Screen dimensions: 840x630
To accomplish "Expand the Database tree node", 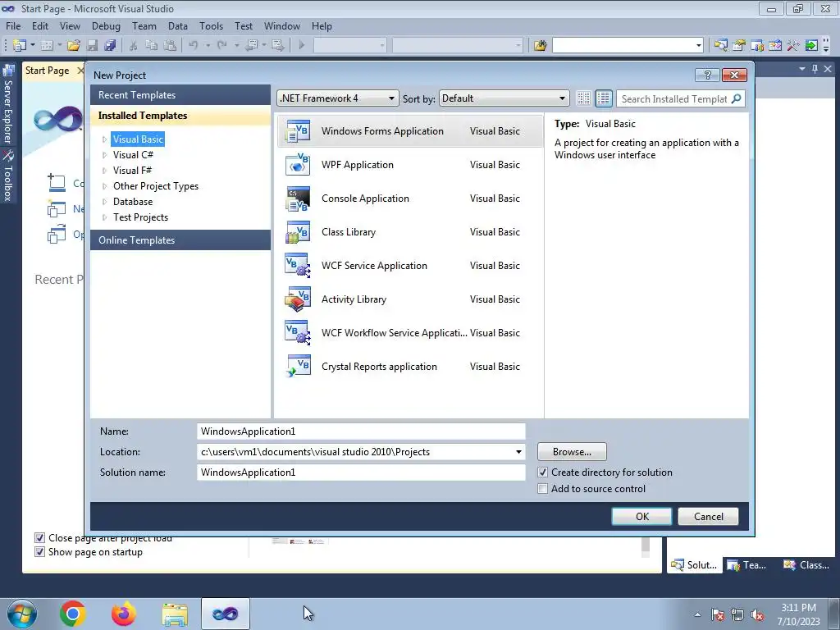I will pos(104,202).
